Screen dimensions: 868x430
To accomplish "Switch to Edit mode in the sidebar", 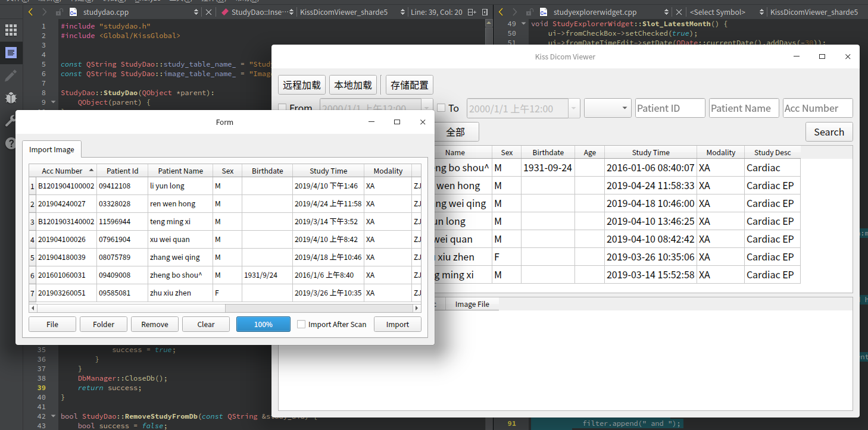I will pos(11,52).
